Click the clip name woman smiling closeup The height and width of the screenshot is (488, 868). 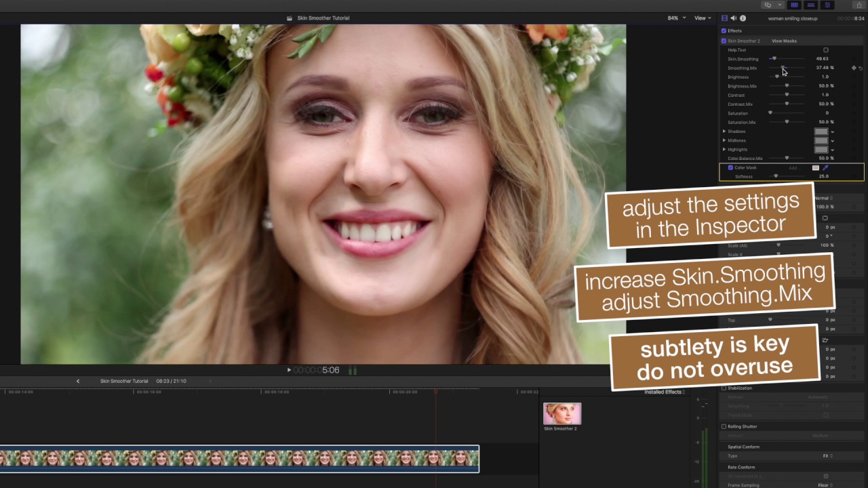(x=793, y=18)
